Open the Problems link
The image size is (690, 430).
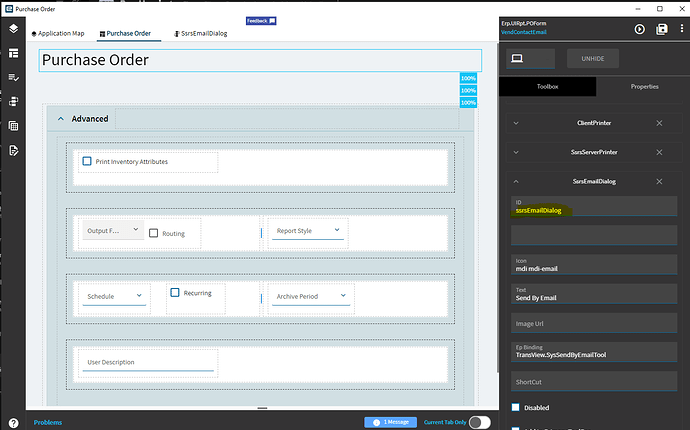48,422
